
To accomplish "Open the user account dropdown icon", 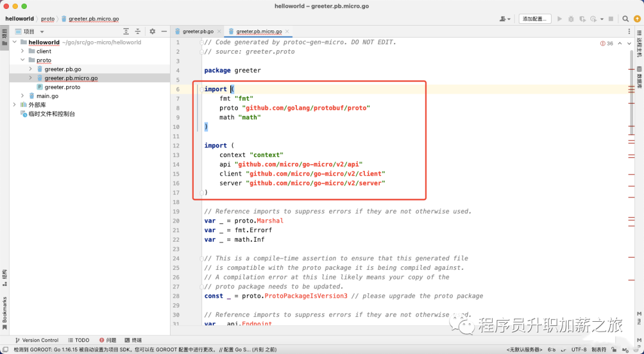I will pyautogui.click(x=505, y=19).
